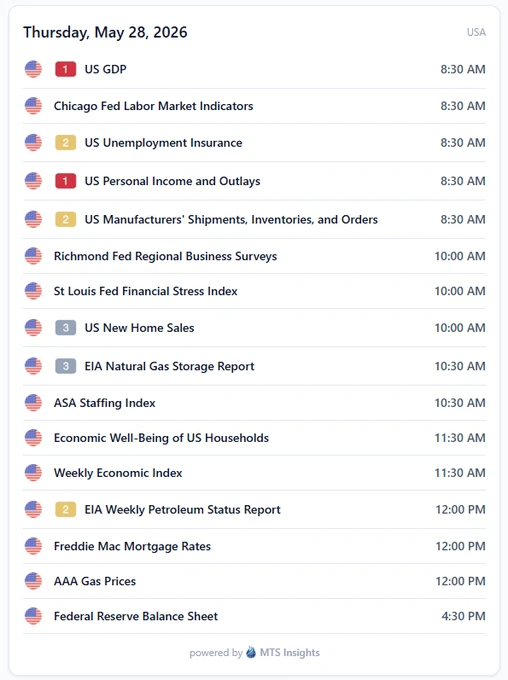The image size is (508, 680).
Task: Select Economic Well-Being of US Households entry
Action: click(161, 438)
